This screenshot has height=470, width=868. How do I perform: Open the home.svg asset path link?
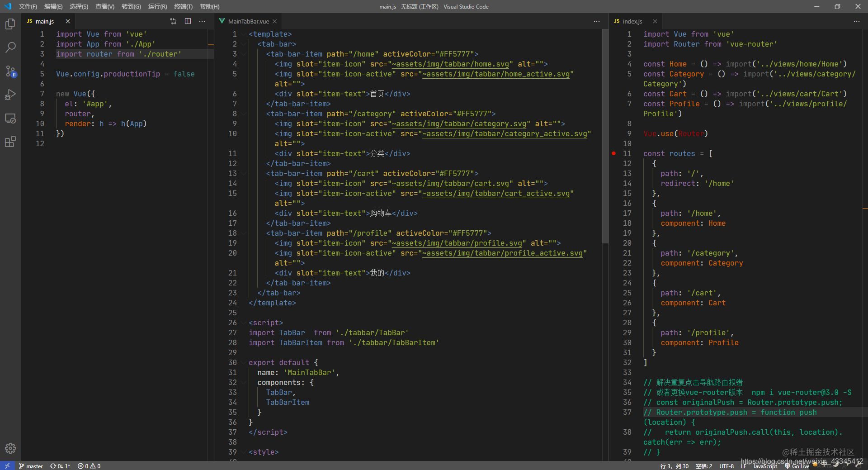450,64
